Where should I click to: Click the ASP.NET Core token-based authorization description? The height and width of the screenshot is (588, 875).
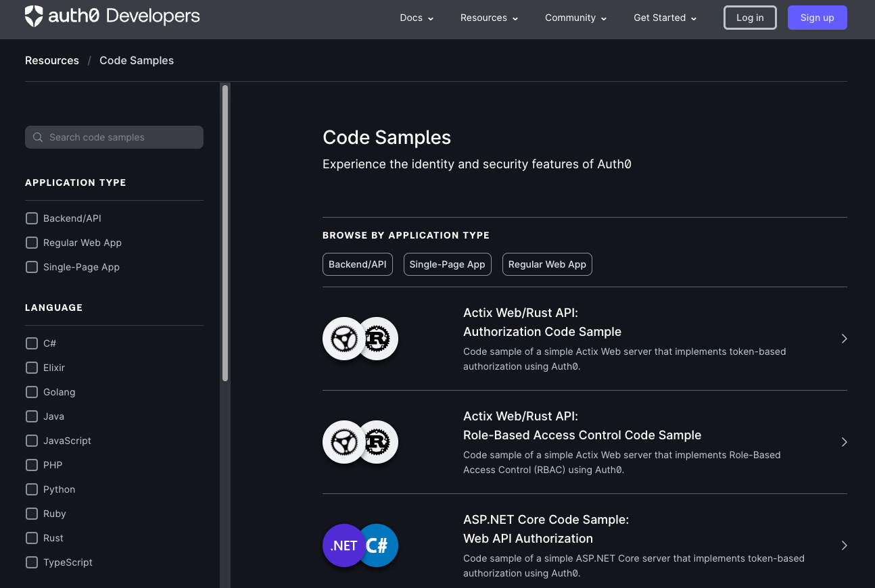click(634, 566)
